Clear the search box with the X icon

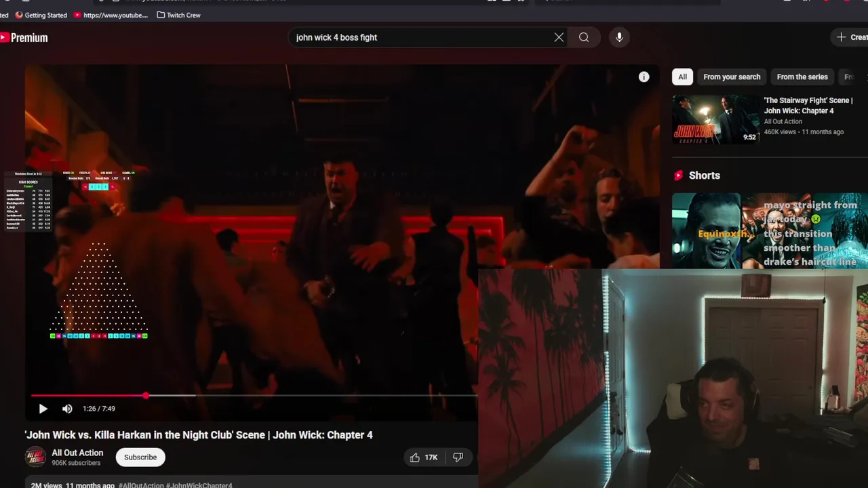pyautogui.click(x=559, y=37)
